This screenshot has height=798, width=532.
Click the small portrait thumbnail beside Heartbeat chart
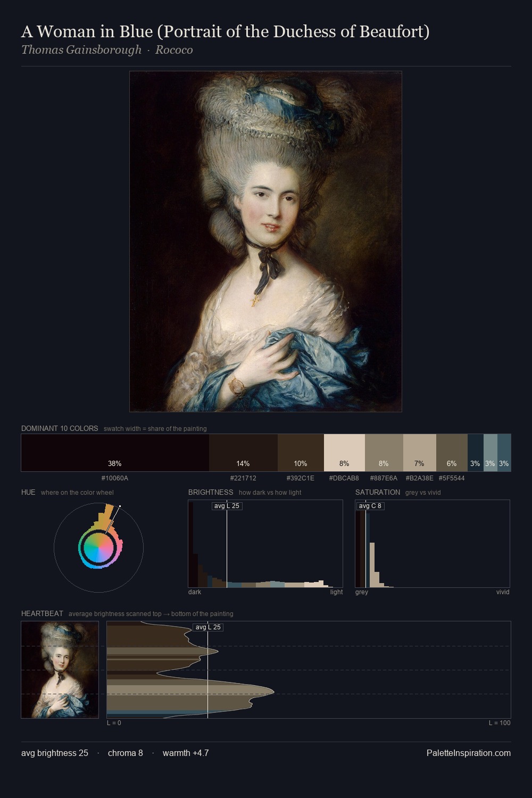[x=60, y=670]
